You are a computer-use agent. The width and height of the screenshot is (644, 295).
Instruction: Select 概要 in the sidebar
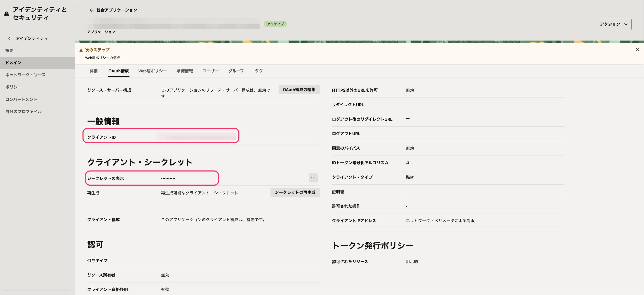coord(9,50)
